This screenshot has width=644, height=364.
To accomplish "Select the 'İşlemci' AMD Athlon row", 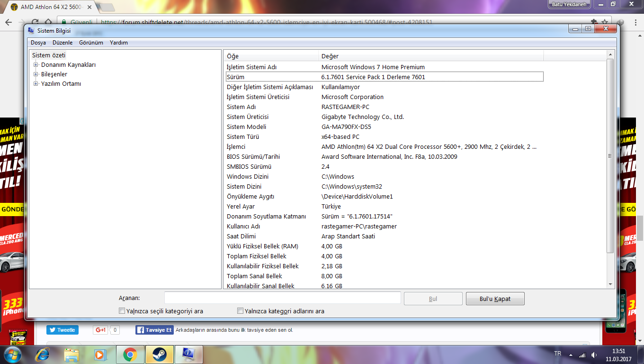I will tap(384, 147).
